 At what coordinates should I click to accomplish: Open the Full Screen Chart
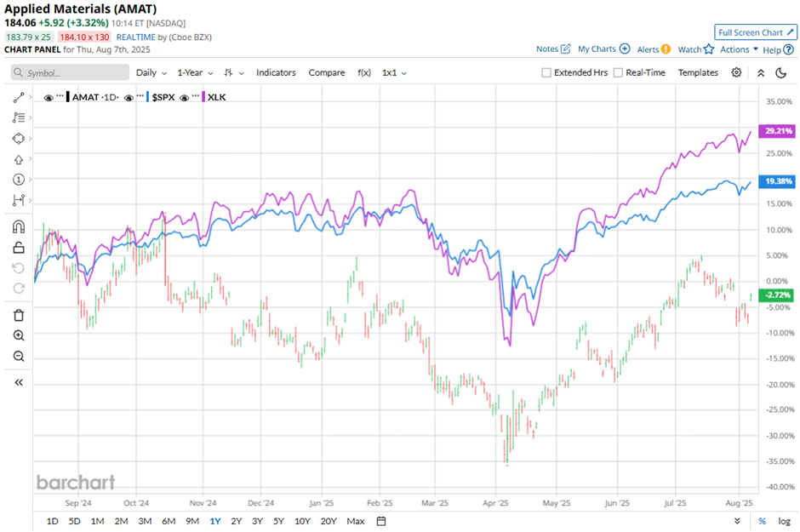coord(756,32)
